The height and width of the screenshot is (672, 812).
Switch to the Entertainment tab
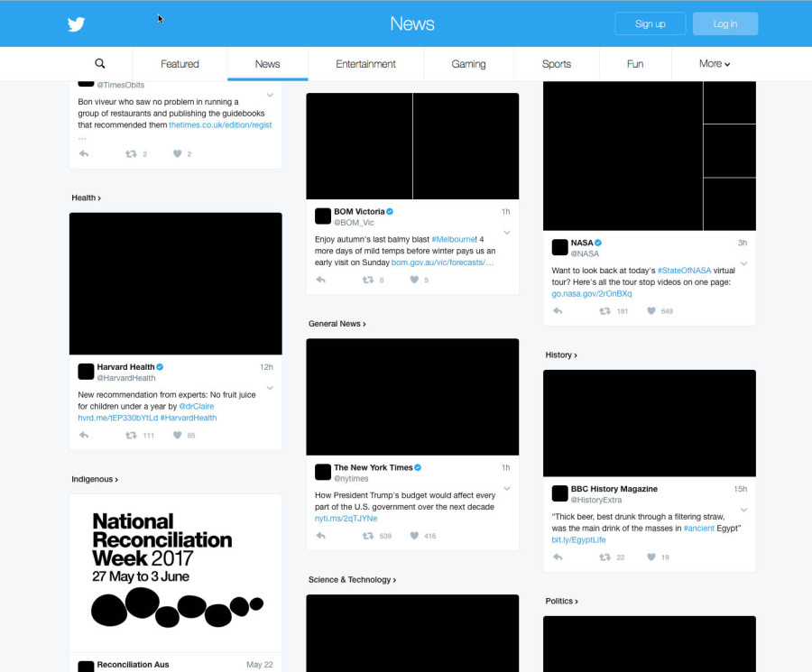point(365,64)
